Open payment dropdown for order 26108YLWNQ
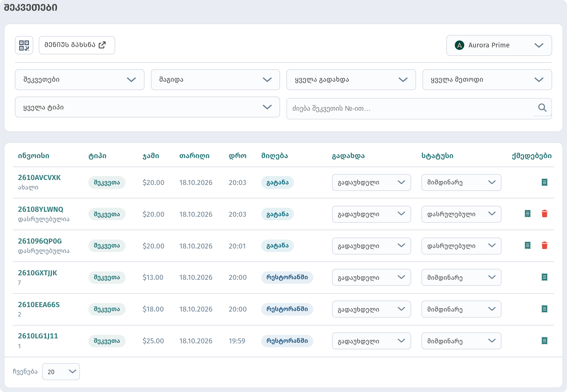Image resolution: width=567 pixels, height=392 pixels. [371, 214]
